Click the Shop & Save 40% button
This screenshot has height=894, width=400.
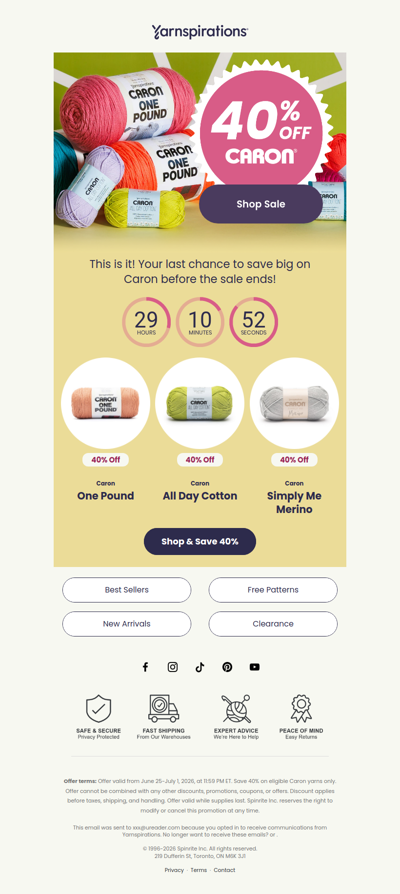200,541
